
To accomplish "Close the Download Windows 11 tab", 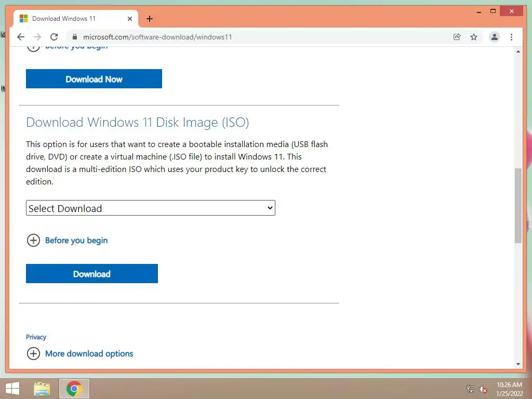I will (x=129, y=19).
